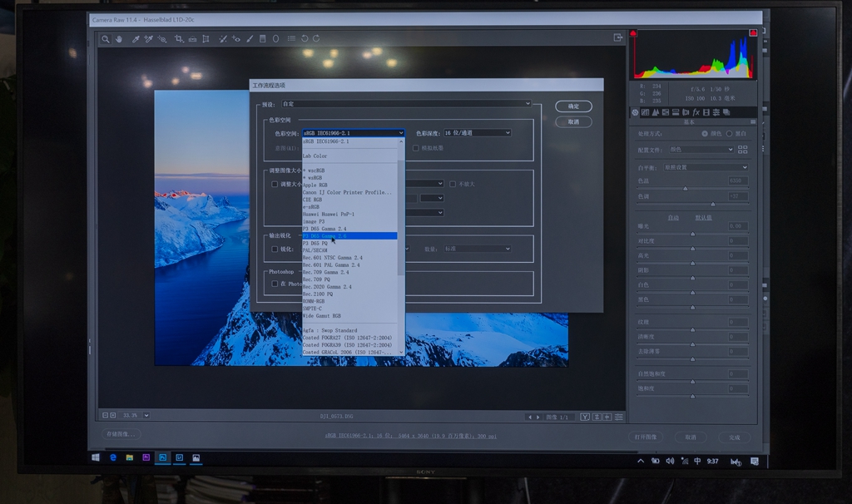Select the Hand tool
The height and width of the screenshot is (504, 852).
pyautogui.click(x=119, y=39)
